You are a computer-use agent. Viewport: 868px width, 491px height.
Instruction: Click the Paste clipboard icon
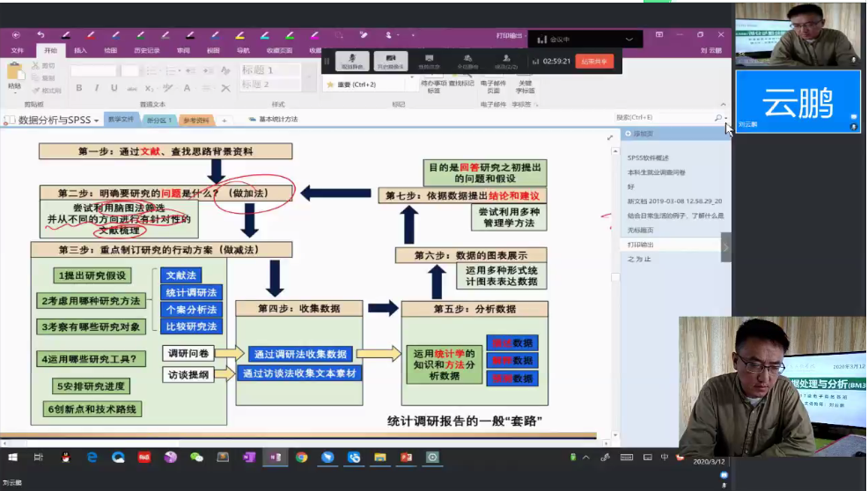[14, 76]
